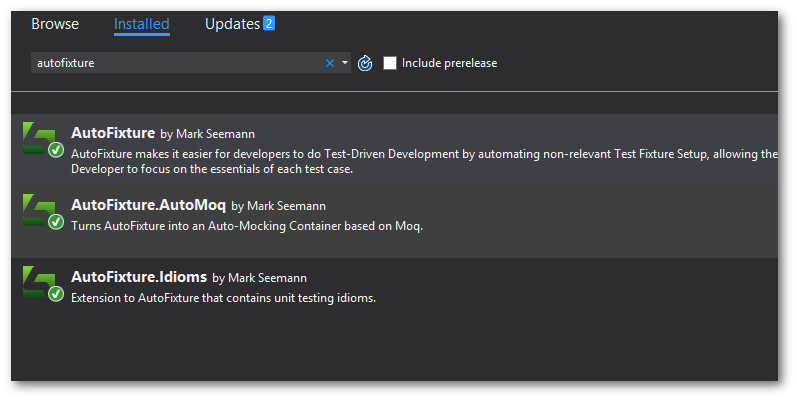Click the installed checkmark badge on AutoFixture
This screenshot has width=797, height=400.
coord(56,150)
